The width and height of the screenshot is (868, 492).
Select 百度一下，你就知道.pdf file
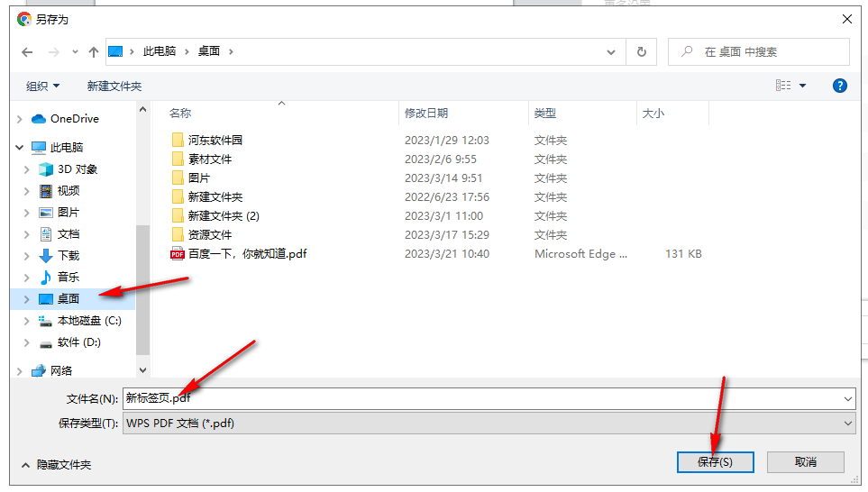(247, 254)
